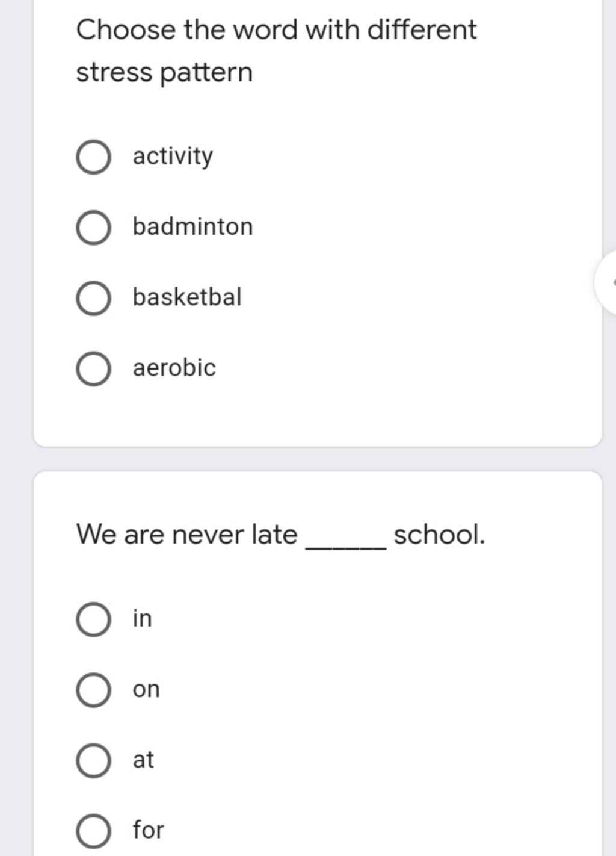Click the 'basketbal' answer label text
Image resolution: width=616 pixels, height=856 pixels.
(x=187, y=297)
